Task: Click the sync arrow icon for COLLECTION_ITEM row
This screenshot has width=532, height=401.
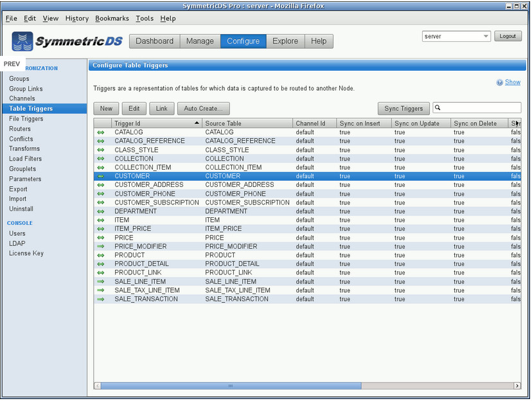Action: [101, 168]
